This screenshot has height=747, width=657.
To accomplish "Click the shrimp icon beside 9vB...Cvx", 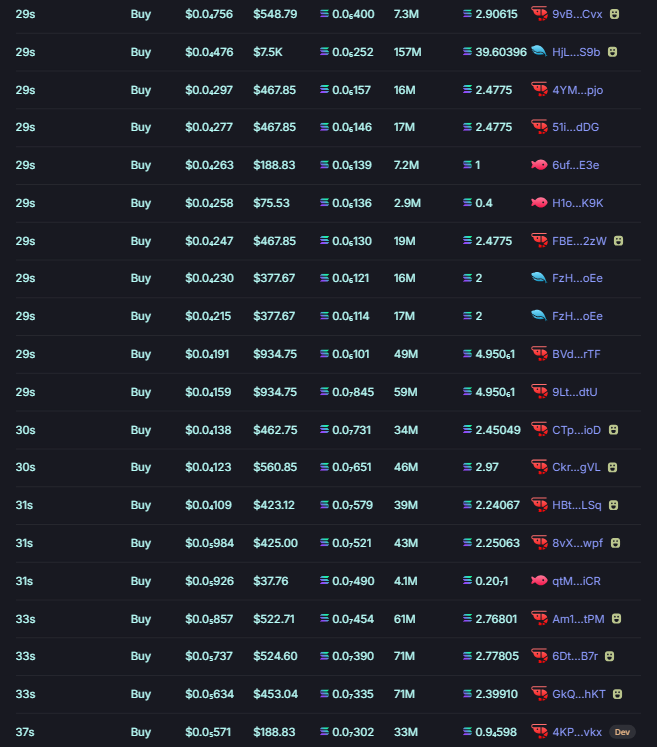I will click(x=539, y=14).
